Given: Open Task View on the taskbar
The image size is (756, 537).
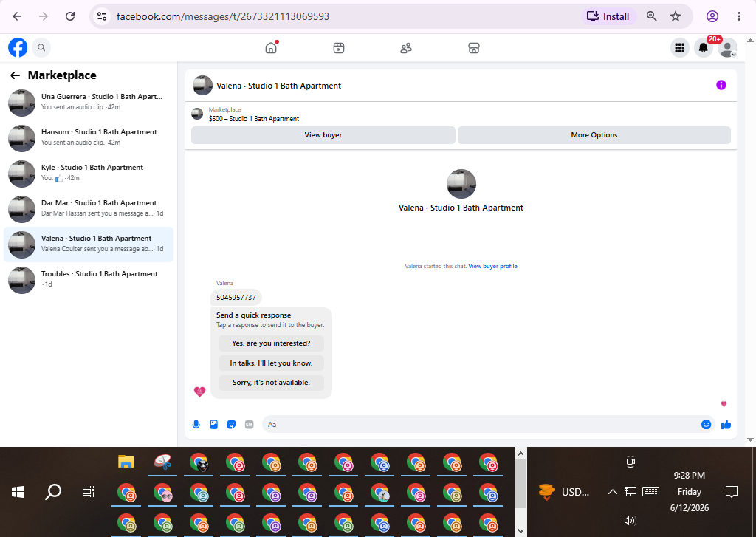Looking at the screenshot, I should (89, 492).
